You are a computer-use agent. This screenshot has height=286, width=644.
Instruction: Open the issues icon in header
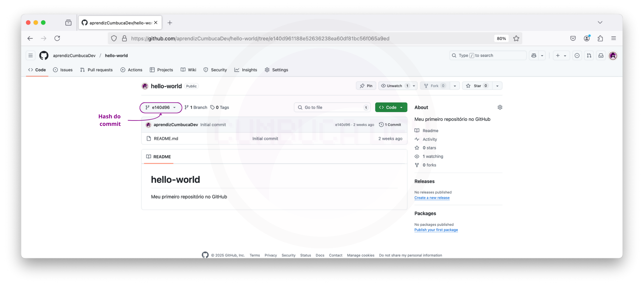(x=577, y=56)
